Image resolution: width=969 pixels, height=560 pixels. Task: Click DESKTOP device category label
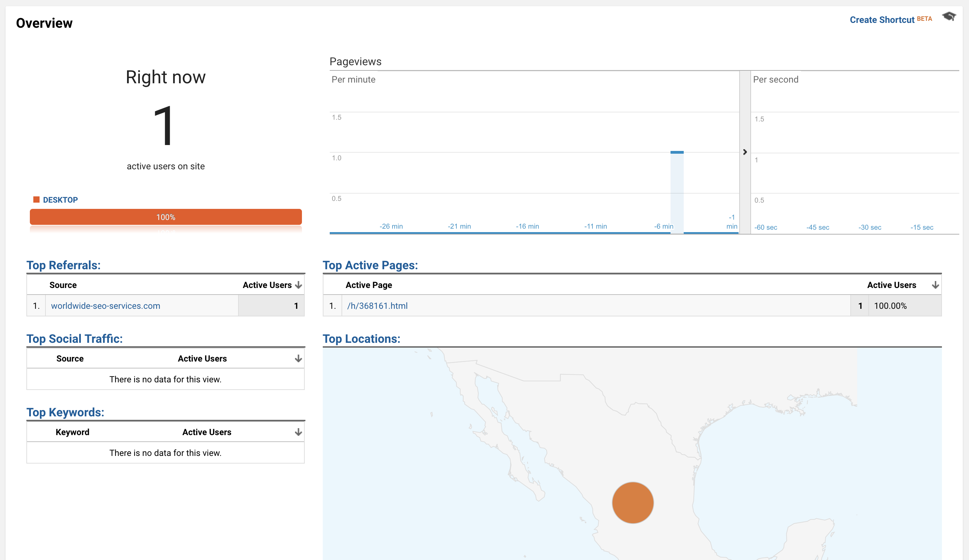[60, 200]
